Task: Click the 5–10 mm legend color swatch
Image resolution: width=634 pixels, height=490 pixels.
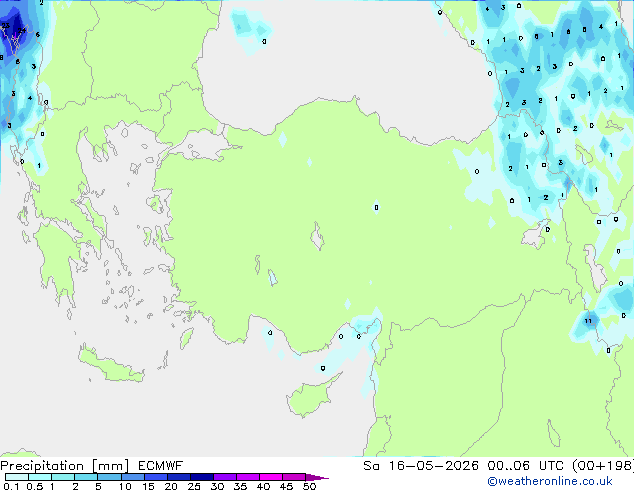Action: [x=109, y=477]
